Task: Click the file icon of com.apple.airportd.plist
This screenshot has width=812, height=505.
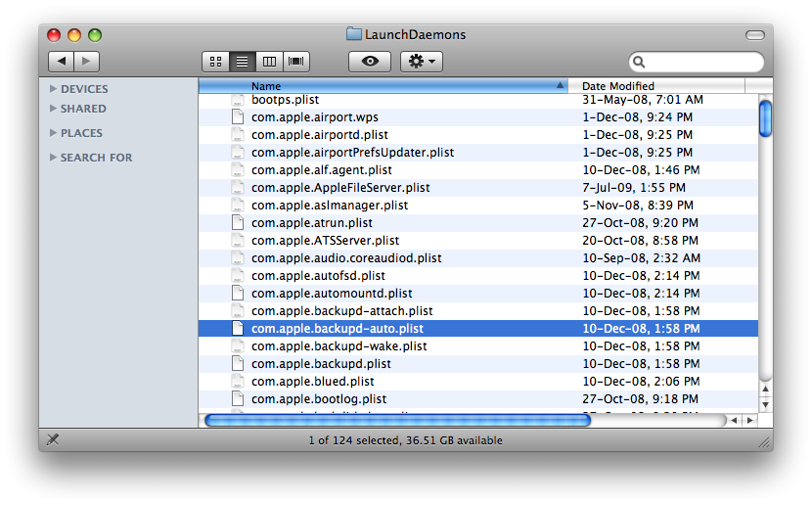Action: pyautogui.click(x=238, y=135)
